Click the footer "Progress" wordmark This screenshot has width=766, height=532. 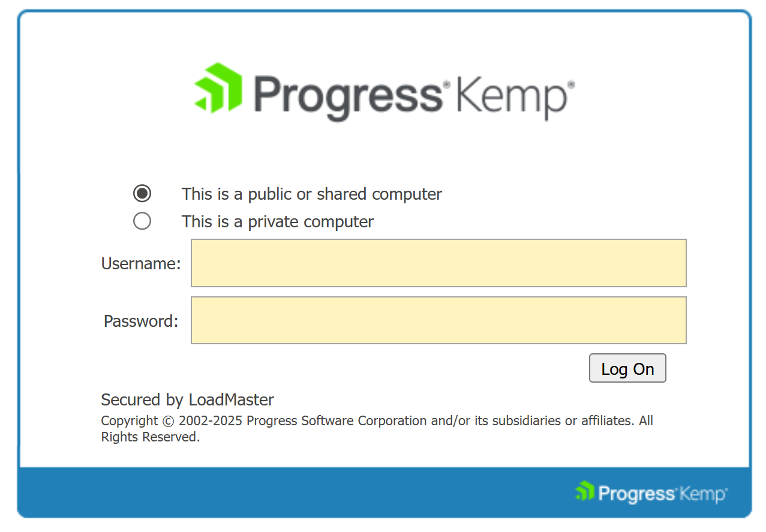pos(636,494)
